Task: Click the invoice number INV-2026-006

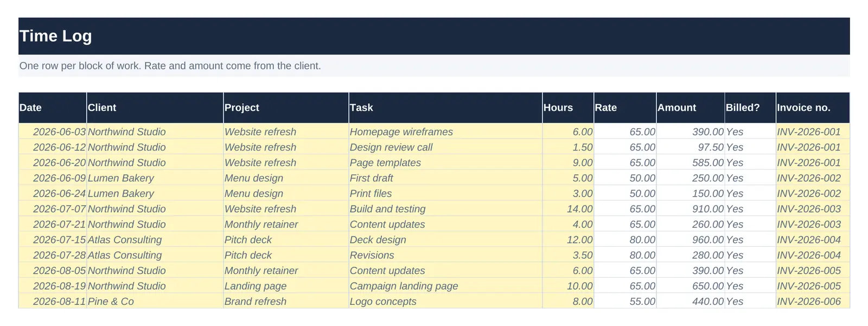Action: (x=813, y=302)
